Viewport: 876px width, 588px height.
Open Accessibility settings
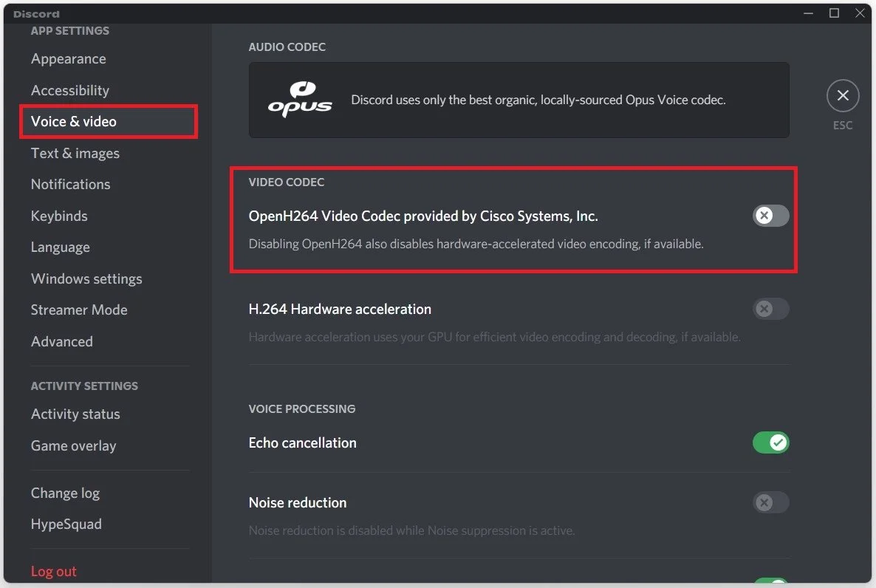coord(70,90)
